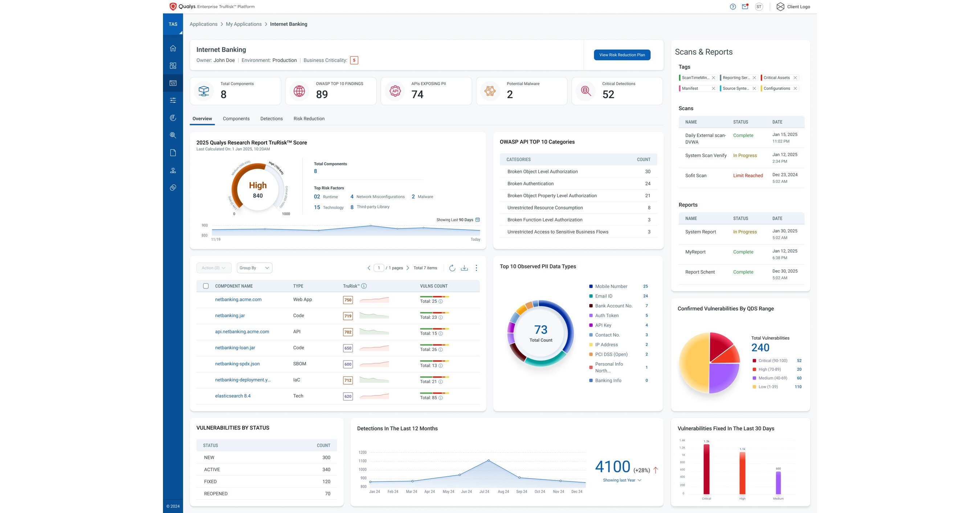This screenshot has width=980, height=513.
Task: Click the View Risk Reduction Plan button
Action: pyautogui.click(x=622, y=55)
